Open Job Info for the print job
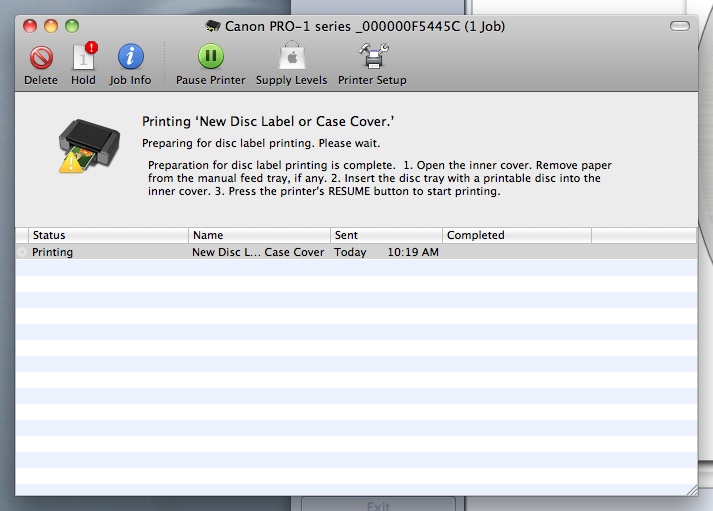This screenshot has width=713, height=511. (x=130, y=57)
